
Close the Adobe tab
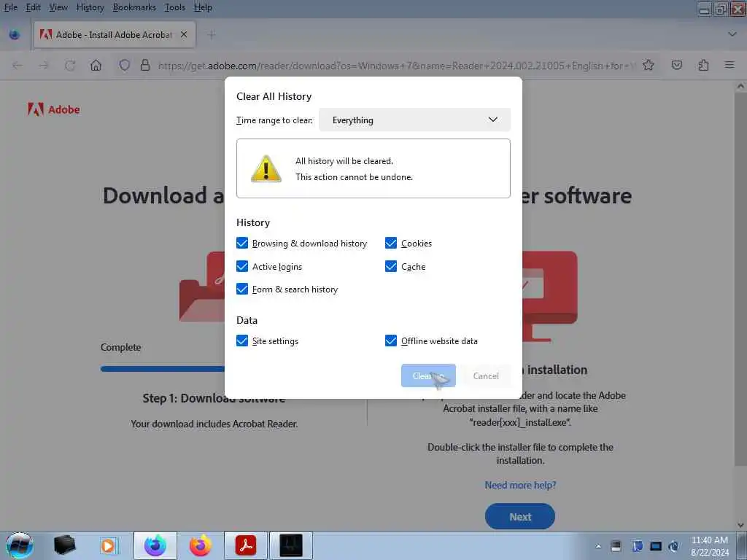[x=184, y=34]
